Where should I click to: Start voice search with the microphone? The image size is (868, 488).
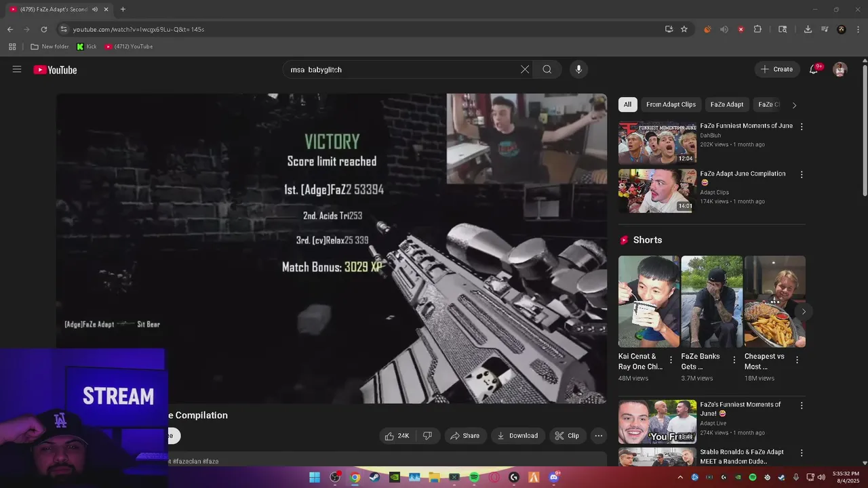[x=578, y=69]
